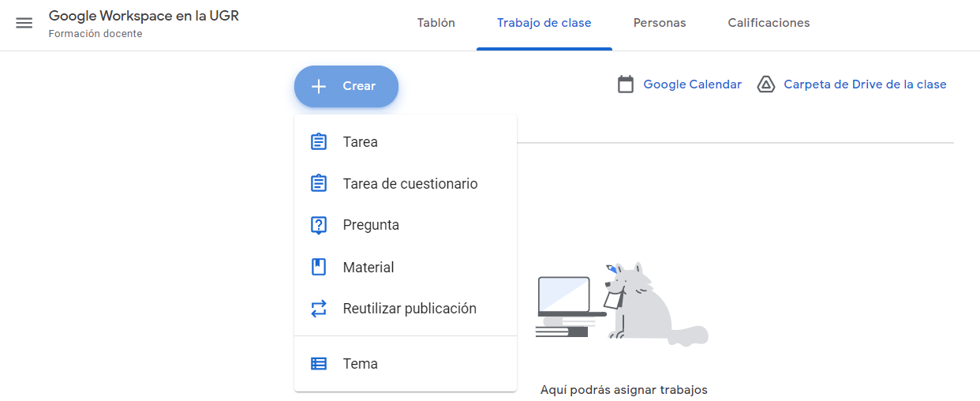Click the class title Google Workspace en la UGR
Viewport: 980px width, 401px height.
(144, 16)
